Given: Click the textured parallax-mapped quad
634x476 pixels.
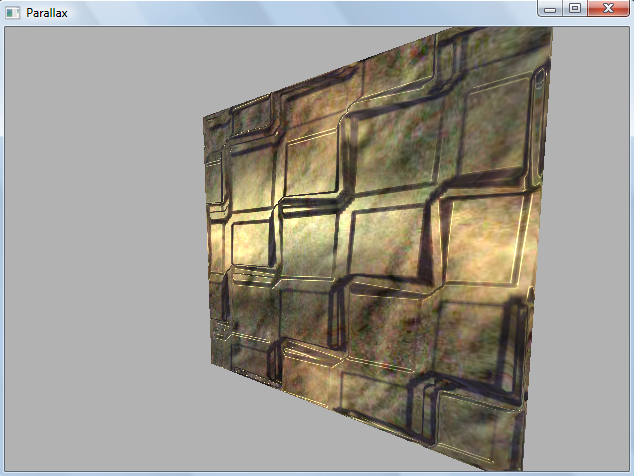Looking at the screenshot, I should [376, 247].
